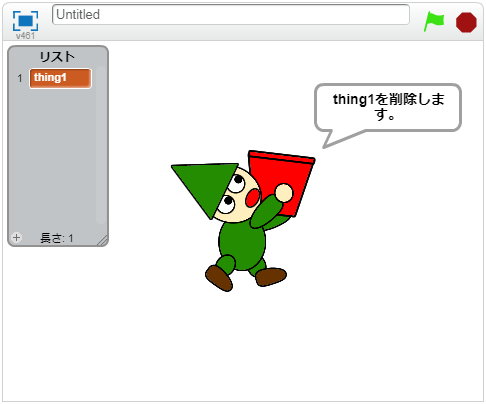486x404 pixels.
Task: Toggle full screen mode icon
Action: click(25, 21)
